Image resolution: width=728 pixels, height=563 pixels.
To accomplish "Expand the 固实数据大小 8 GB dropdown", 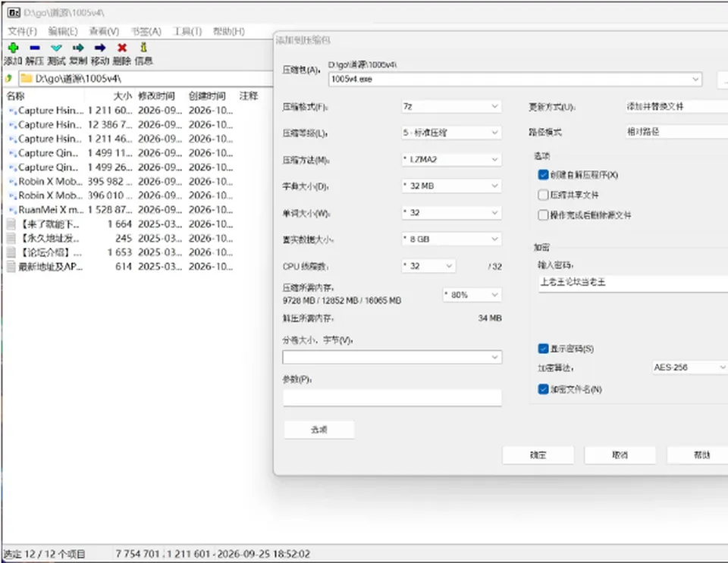I will [x=450, y=239].
